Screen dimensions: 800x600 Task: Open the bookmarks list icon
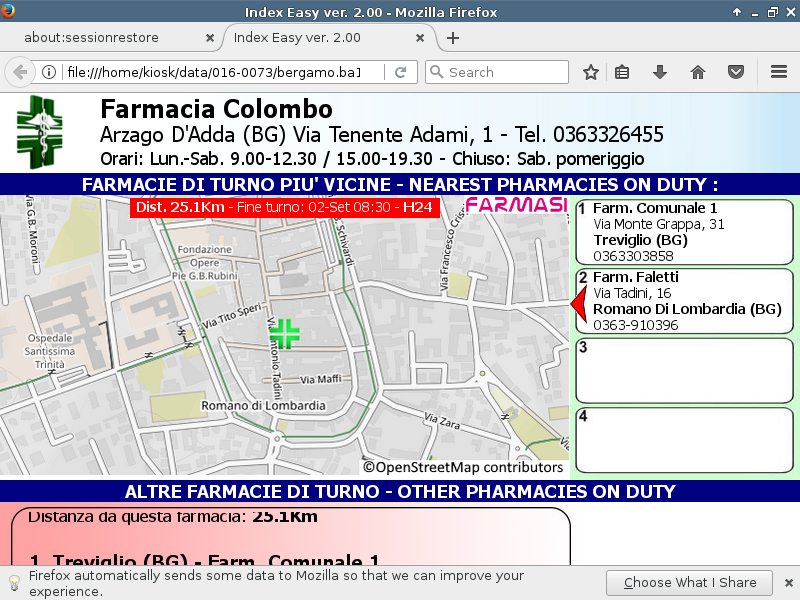[622, 72]
